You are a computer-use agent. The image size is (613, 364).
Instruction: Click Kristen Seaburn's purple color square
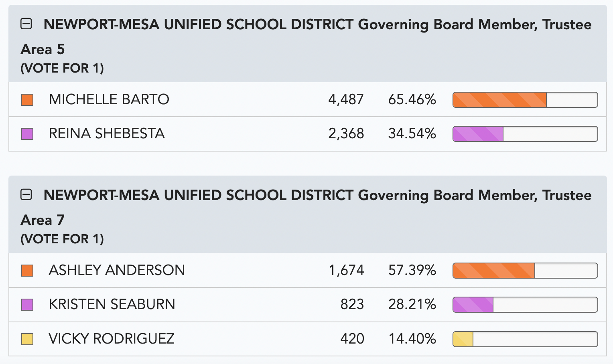click(27, 305)
